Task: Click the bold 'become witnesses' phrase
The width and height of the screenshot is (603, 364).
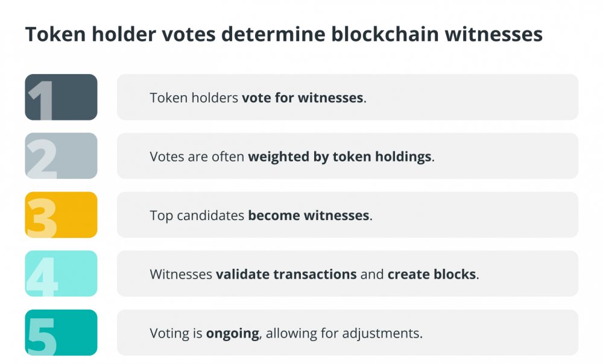Action: 308,215
